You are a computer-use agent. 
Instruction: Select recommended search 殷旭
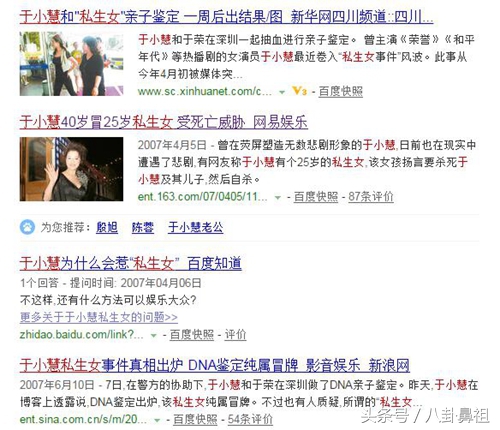tap(107, 228)
